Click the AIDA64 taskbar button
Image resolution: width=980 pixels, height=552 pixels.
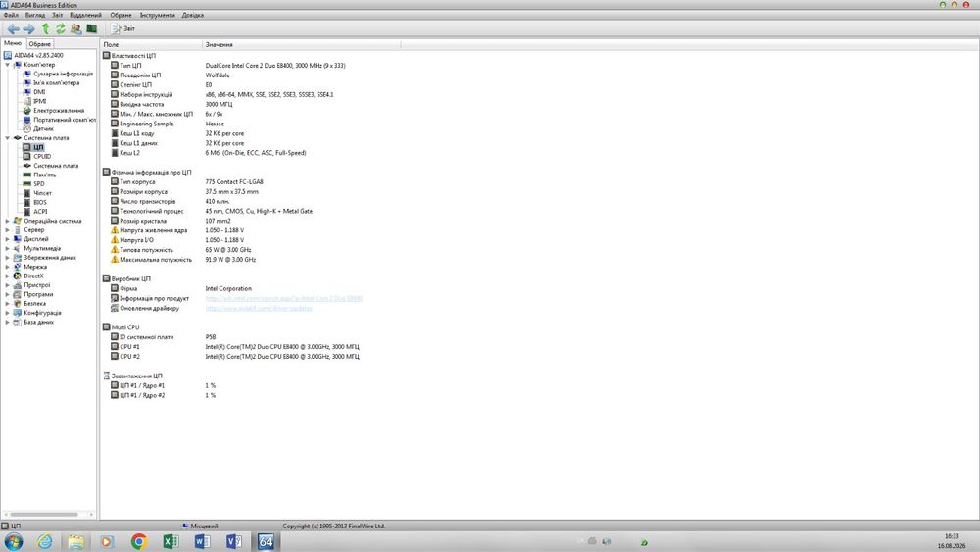coord(266,541)
